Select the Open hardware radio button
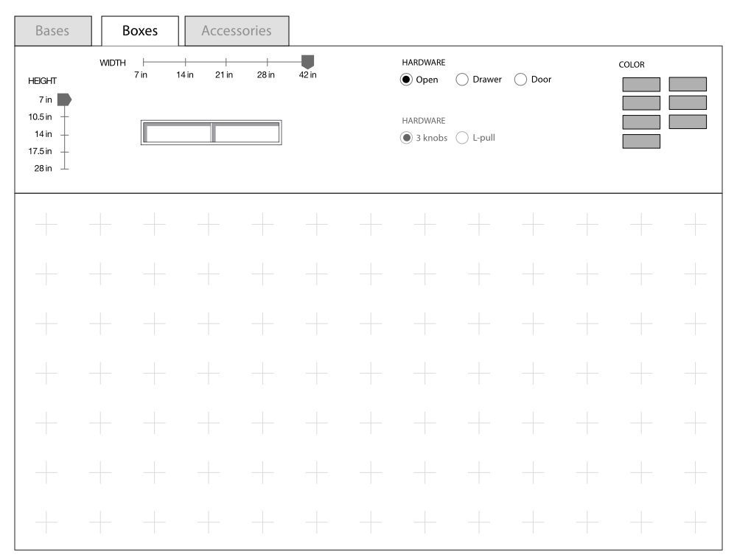 [406, 80]
